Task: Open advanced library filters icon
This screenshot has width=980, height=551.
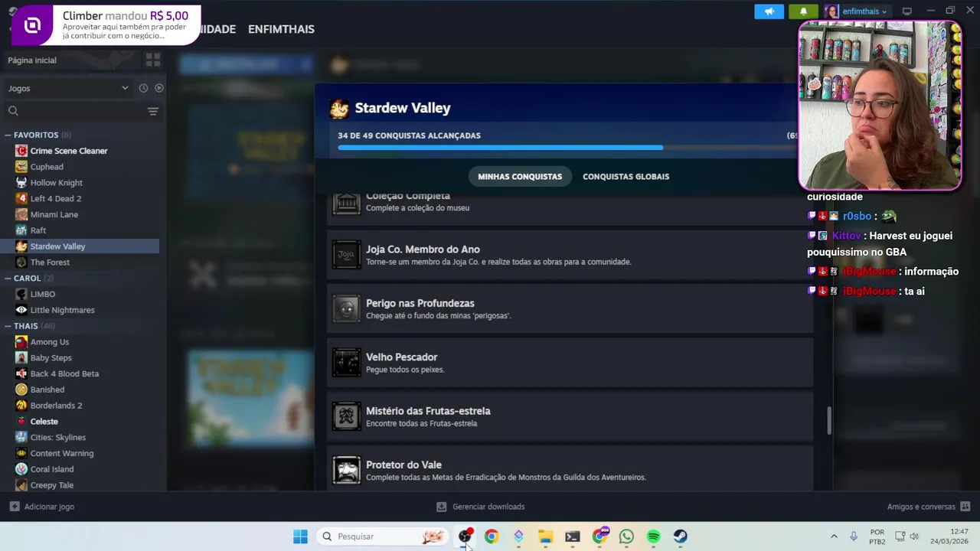Action: pos(153,112)
